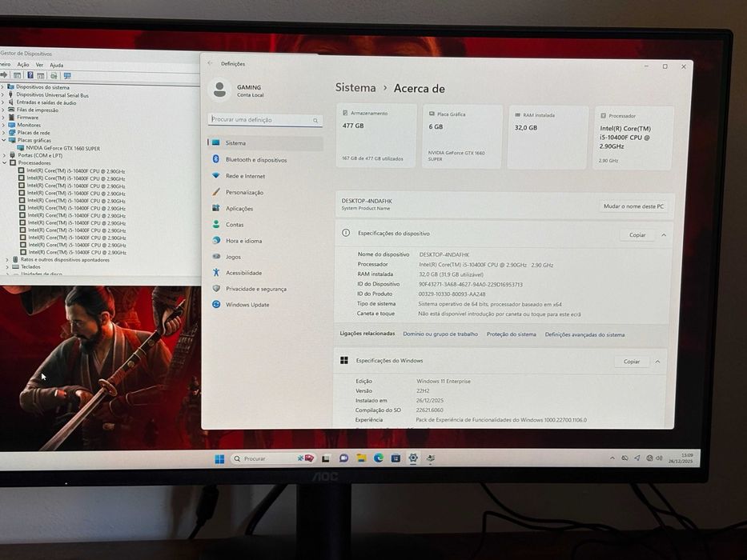Collapse Especificações do dispositivo section chevron
This screenshot has height=560, width=747.
pyautogui.click(x=664, y=235)
